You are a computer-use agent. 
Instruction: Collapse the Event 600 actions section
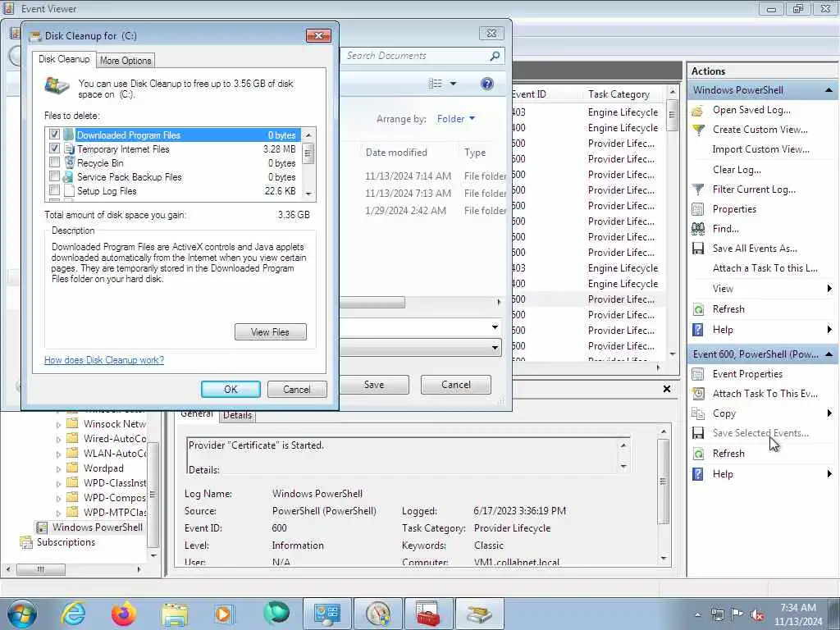point(829,354)
